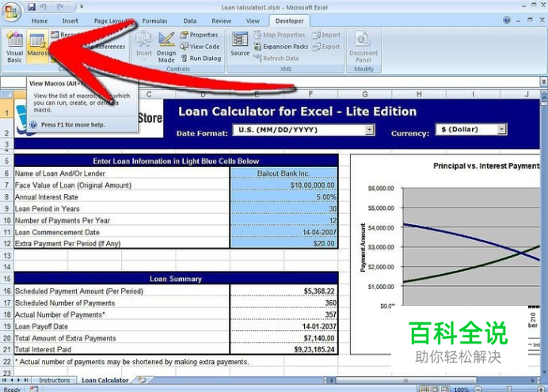Screen dimensions: 548x392
Task: Select column G header
Action: (x=365, y=94)
